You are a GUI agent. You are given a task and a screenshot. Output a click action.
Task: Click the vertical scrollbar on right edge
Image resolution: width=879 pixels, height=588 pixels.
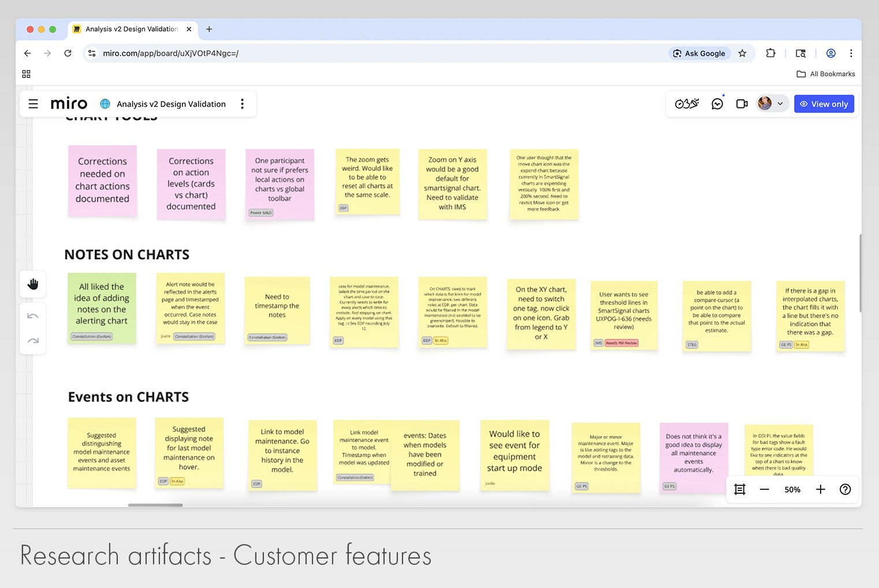coord(860,273)
